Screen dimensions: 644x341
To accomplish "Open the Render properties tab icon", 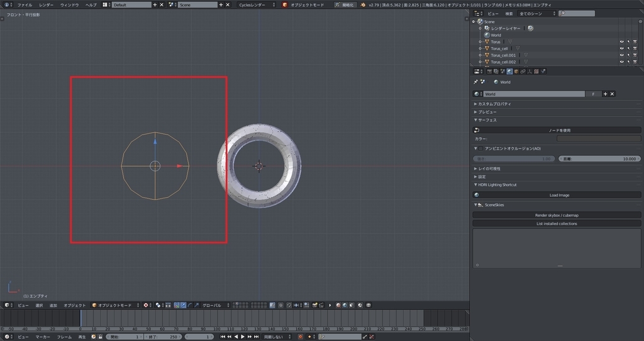I will tap(489, 72).
